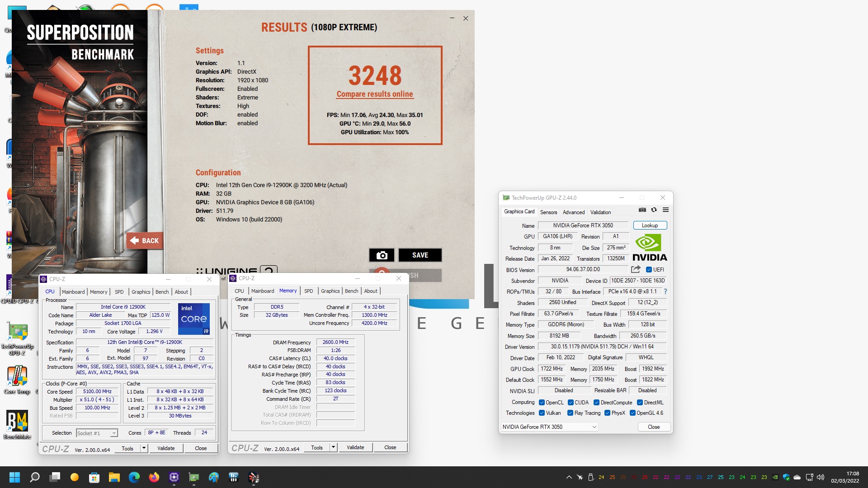
Task: Take a GPU-Z screenshot with the camera icon
Action: coord(642,210)
